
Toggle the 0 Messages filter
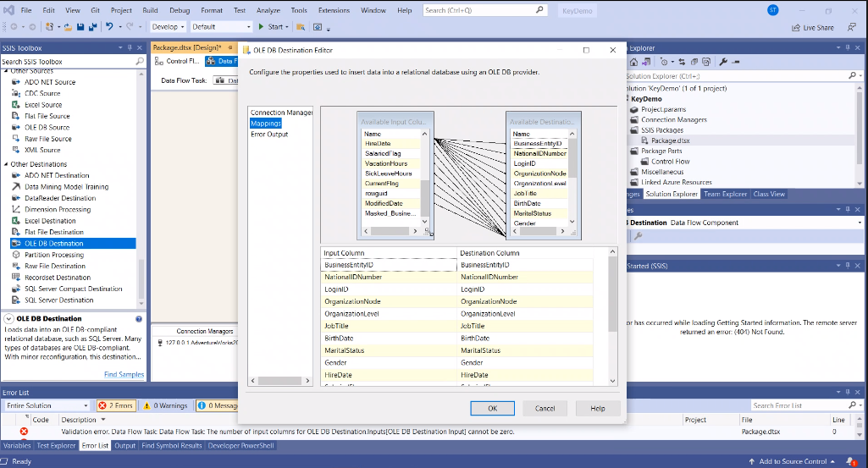point(218,405)
